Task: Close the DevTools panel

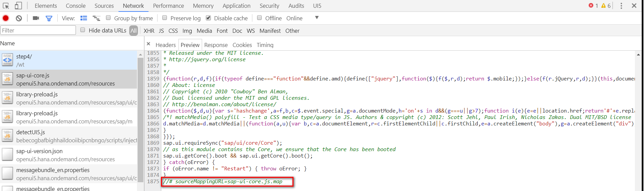Action: (x=634, y=6)
